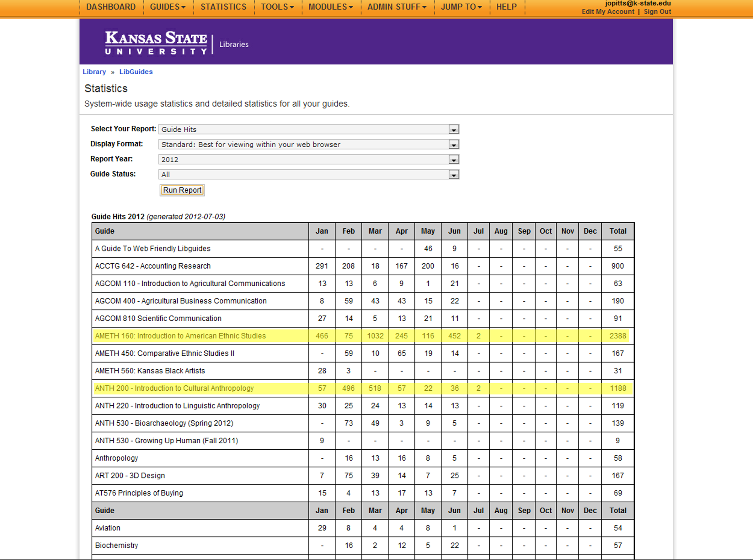
Task: Click the 1188 total for ANTH 200
Action: coord(618,388)
